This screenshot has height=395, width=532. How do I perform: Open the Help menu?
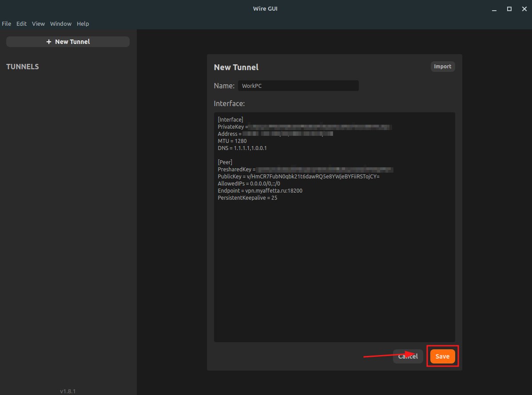click(83, 24)
